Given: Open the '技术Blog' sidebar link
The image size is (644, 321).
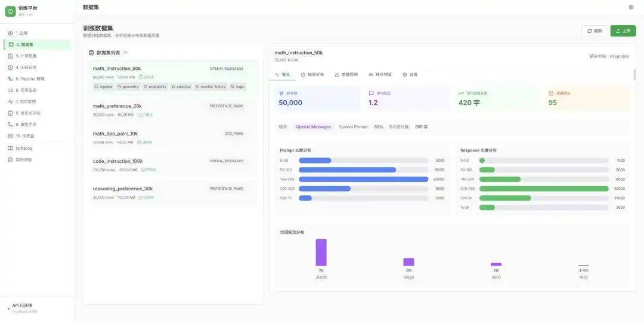Looking at the screenshot, I should click(x=24, y=148).
